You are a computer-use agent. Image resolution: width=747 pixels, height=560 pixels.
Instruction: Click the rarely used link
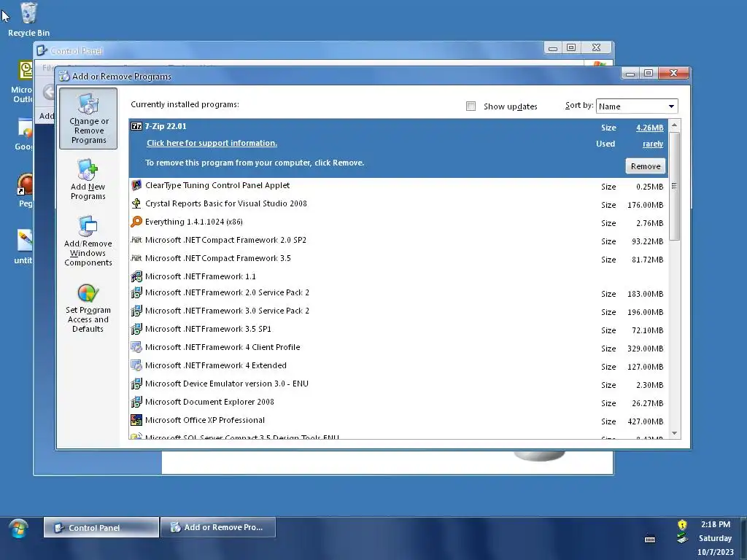click(x=653, y=144)
